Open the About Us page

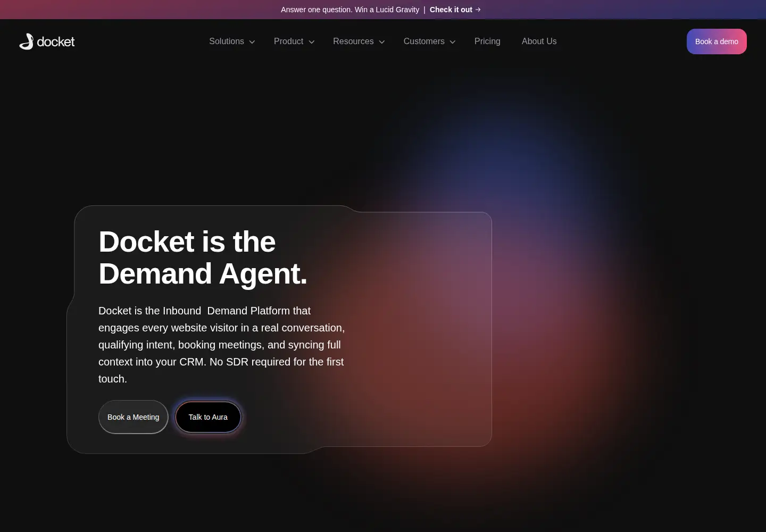click(539, 41)
